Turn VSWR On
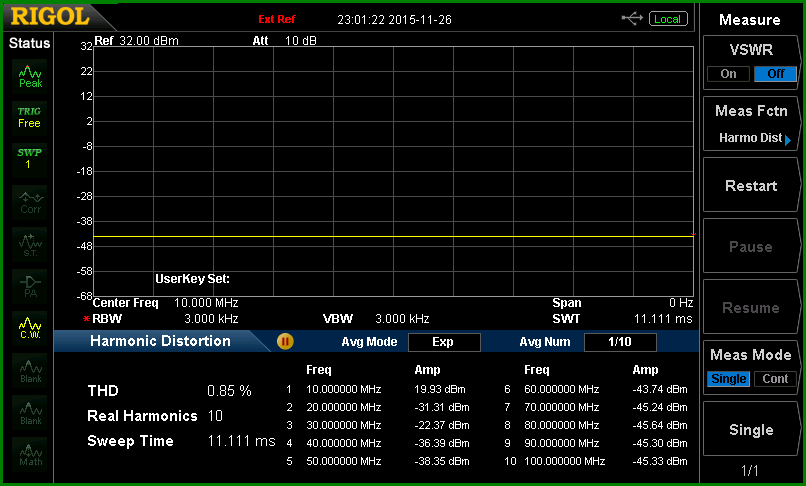806x486 pixels. pos(728,74)
